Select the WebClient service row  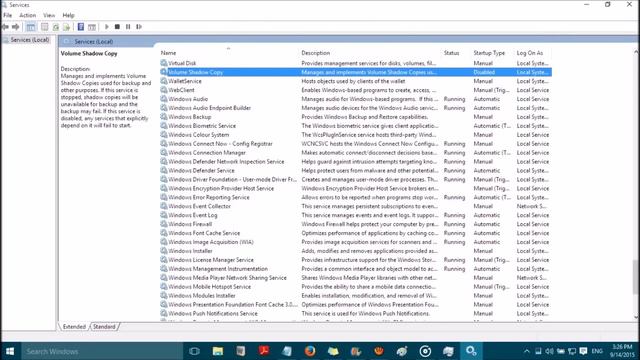pos(355,90)
